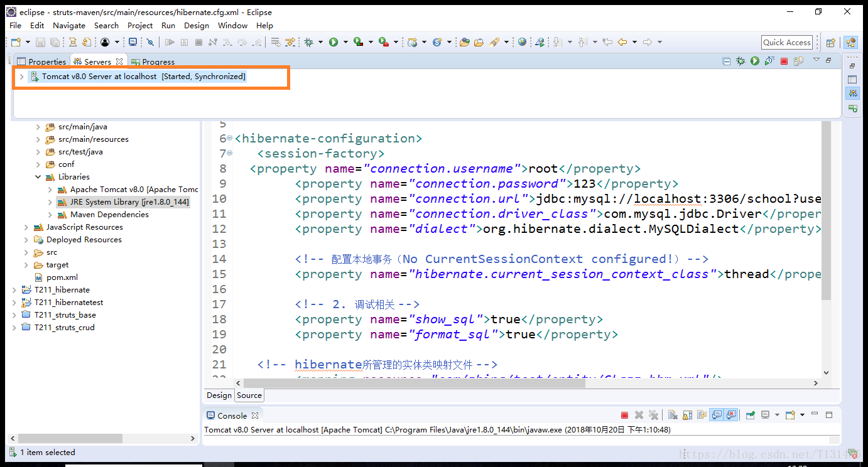Stop the server with red Servers view icon

point(784,61)
